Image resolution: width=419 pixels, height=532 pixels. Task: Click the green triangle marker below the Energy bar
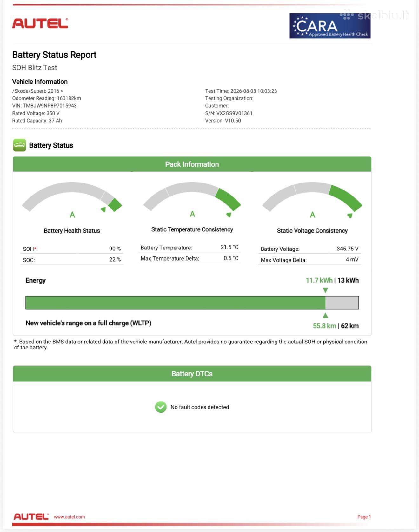[x=325, y=315]
